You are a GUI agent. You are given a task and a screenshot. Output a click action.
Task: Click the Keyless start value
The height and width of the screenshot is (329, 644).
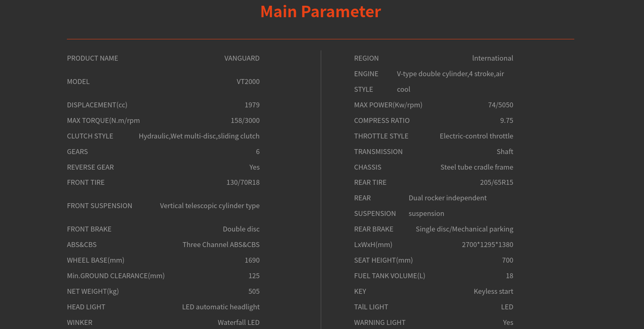click(x=493, y=291)
